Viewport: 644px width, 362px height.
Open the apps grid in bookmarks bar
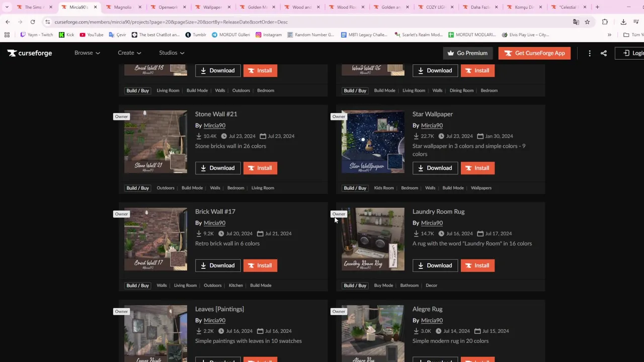7,35
